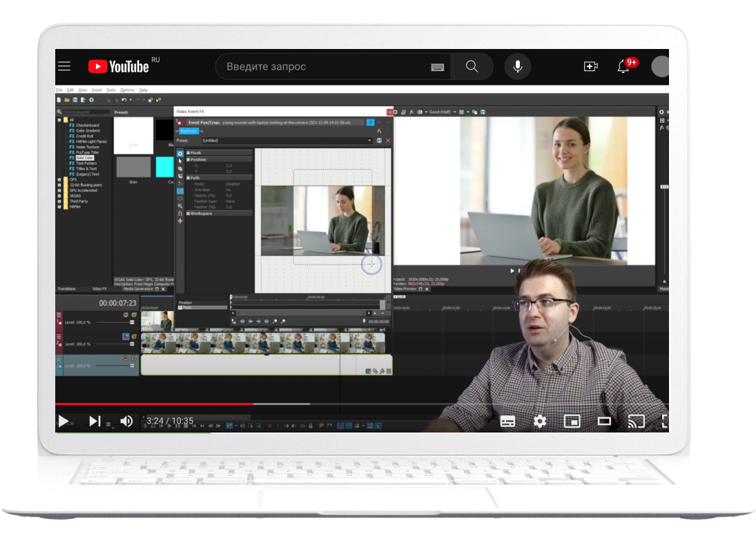Select the Noise Texture generator
This screenshot has width=756, height=536.
pyautogui.click(x=87, y=147)
